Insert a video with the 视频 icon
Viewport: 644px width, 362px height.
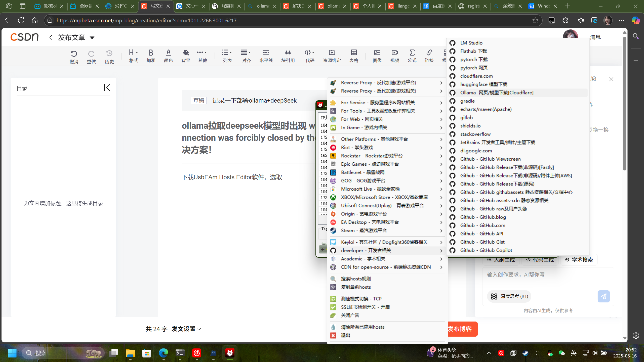coord(394,56)
